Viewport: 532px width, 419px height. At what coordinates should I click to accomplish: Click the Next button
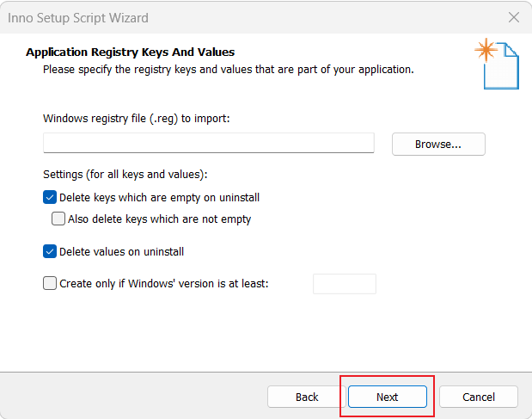coord(387,397)
